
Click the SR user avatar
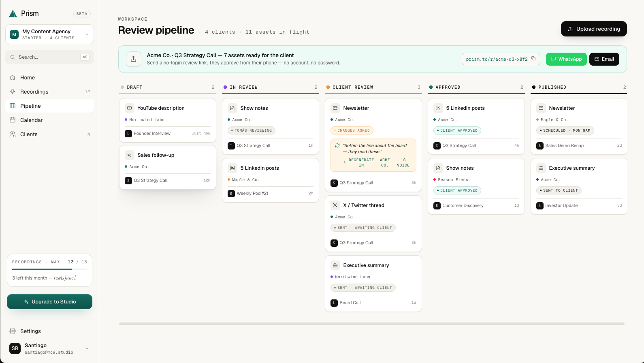[x=15, y=348]
